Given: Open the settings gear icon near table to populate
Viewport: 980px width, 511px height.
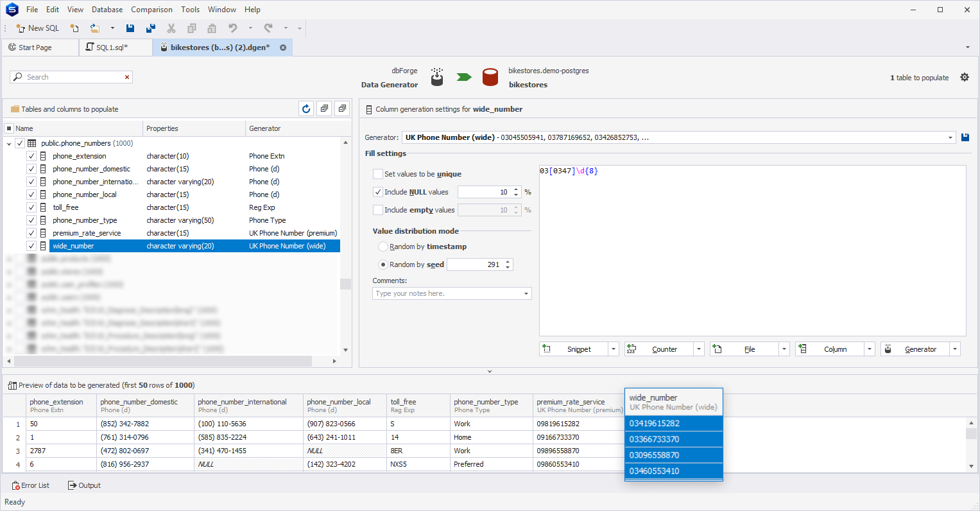Looking at the screenshot, I should point(965,77).
